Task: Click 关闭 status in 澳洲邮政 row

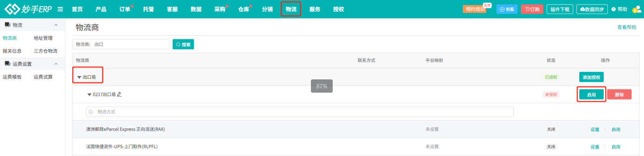Action: 551,129
